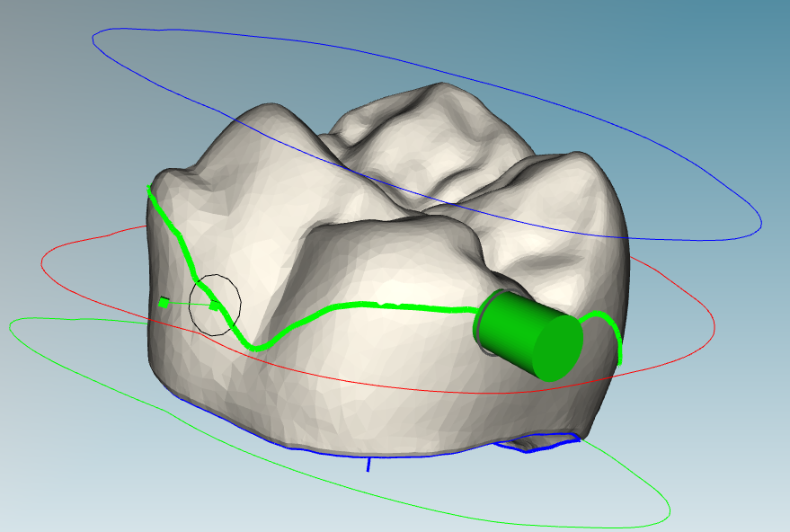
Task: Select the thin line joining the green handles
Action: pyautogui.click(x=189, y=305)
